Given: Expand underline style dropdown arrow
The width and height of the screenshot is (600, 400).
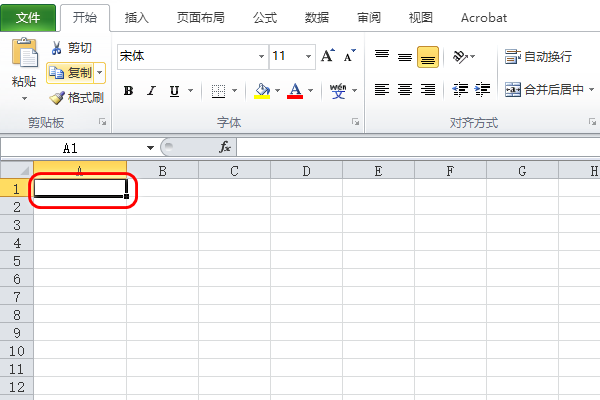Looking at the screenshot, I should tap(191, 91).
